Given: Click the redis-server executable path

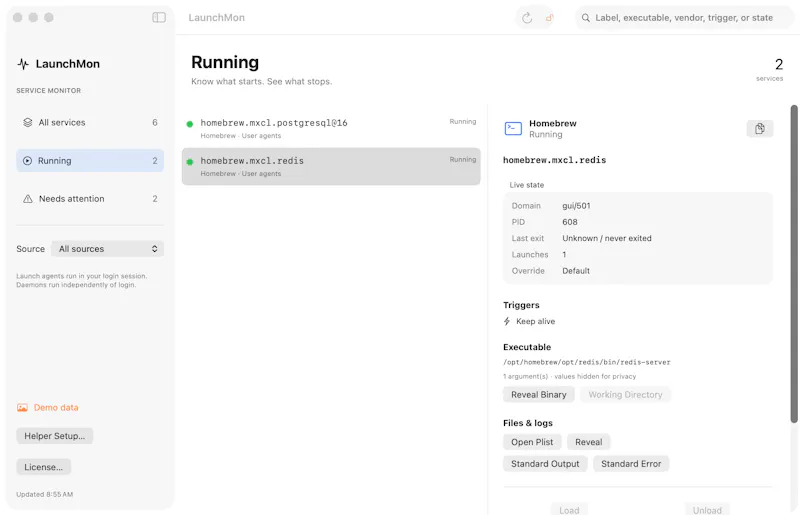Looking at the screenshot, I should 587,362.
